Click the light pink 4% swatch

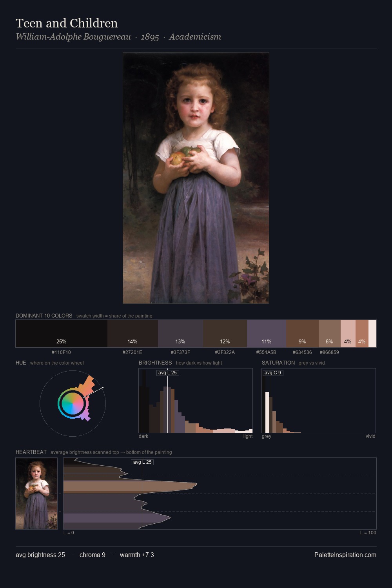tap(348, 334)
